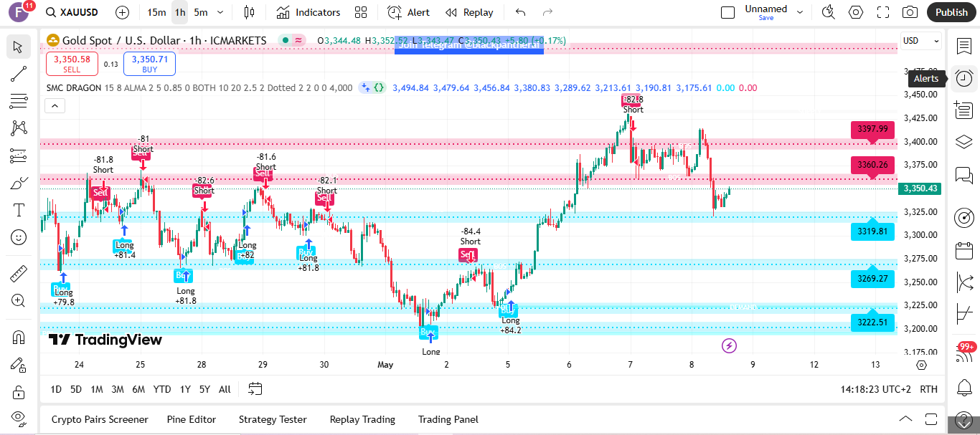Open the Indicators dialog

(308, 12)
